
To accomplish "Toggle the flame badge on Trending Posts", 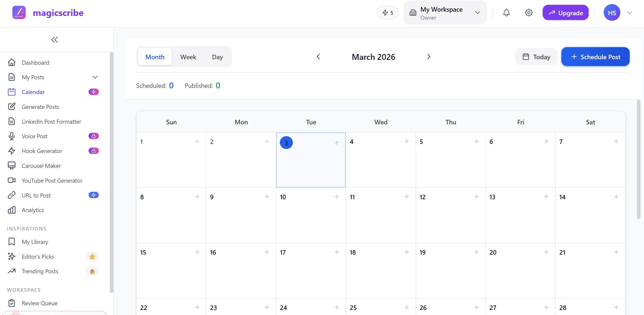I will (x=92, y=271).
